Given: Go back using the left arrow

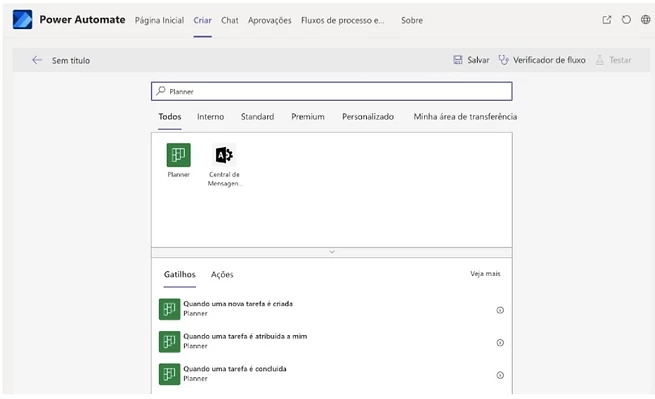Looking at the screenshot, I should (37, 60).
